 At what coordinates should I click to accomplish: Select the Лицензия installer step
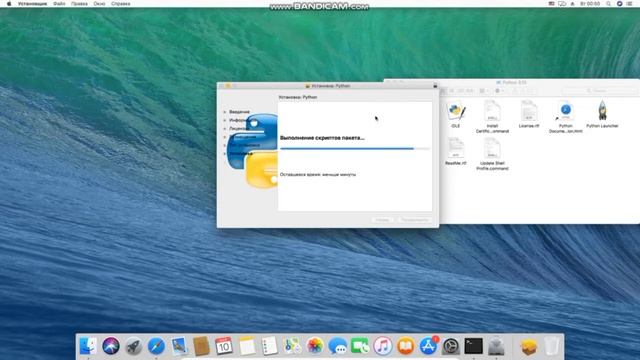[x=237, y=129]
